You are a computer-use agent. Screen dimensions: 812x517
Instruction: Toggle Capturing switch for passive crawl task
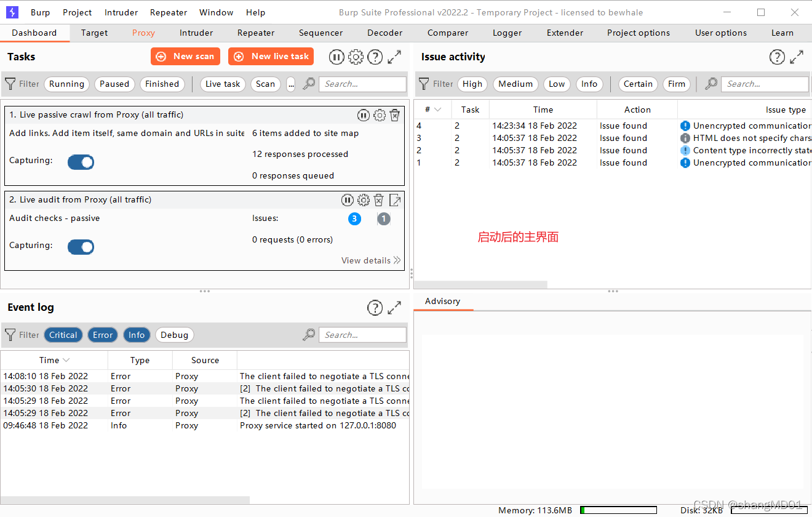tap(81, 162)
